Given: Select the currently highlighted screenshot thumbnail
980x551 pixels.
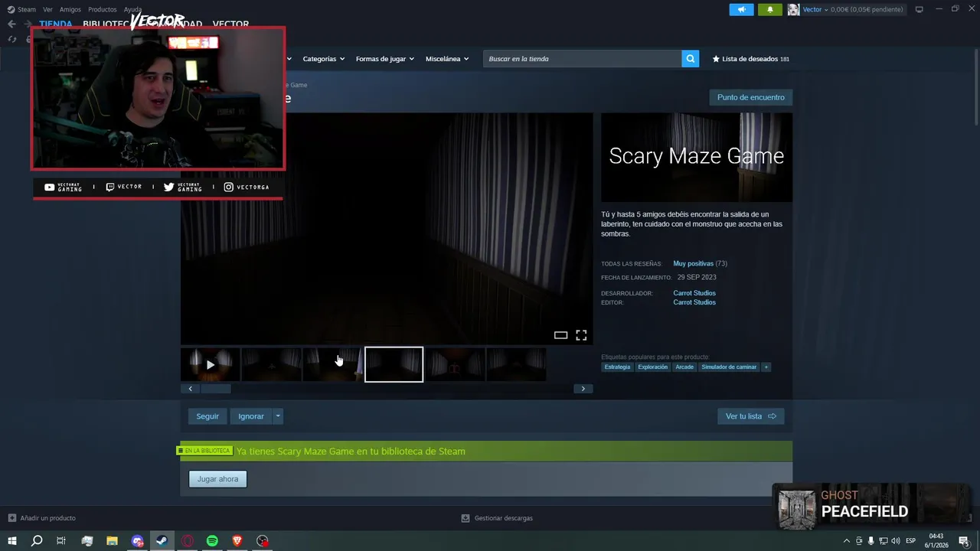Looking at the screenshot, I should (x=394, y=364).
